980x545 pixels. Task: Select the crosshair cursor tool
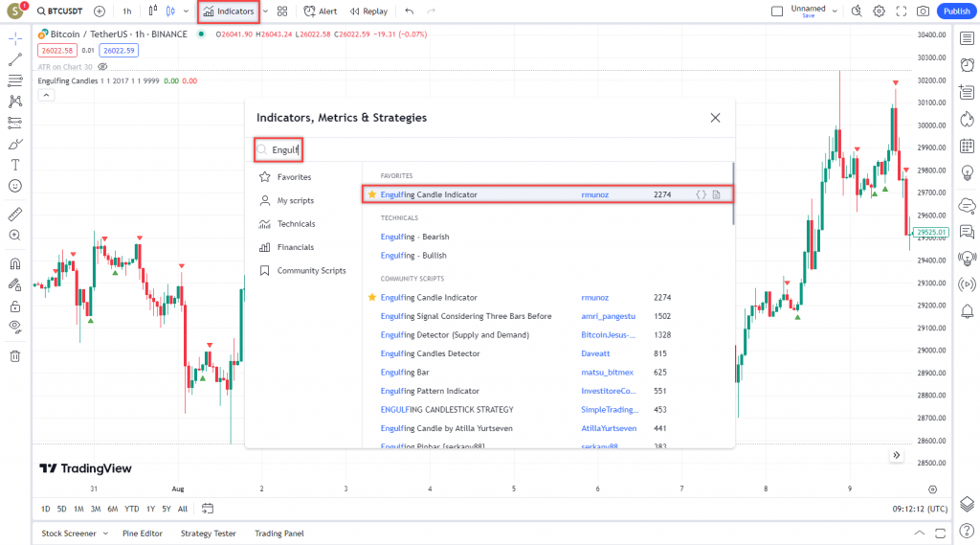(x=15, y=39)
